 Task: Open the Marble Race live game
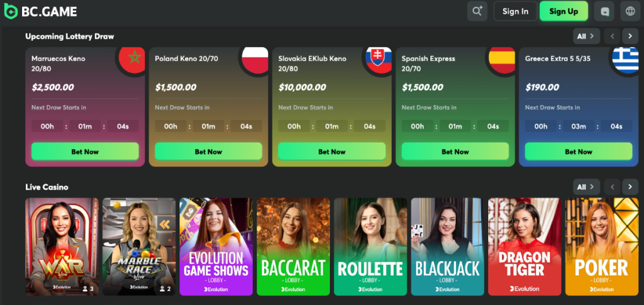tap(139, 247)
